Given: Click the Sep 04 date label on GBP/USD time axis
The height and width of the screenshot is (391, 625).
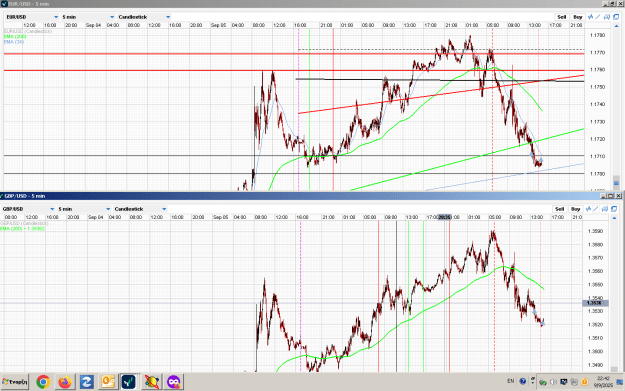Looking at the screenshot, I should click(x=95, y=217).
